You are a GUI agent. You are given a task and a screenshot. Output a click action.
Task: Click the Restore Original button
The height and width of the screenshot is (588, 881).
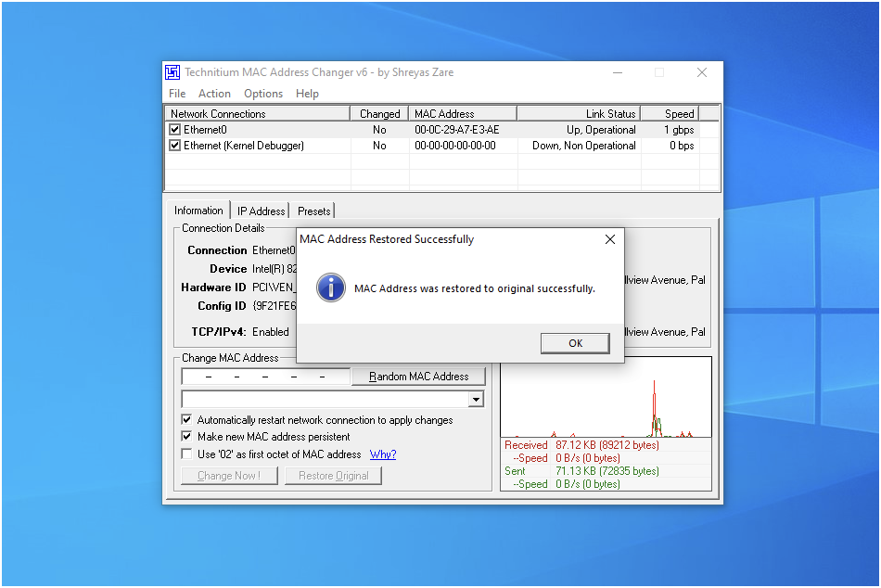[x=333, y=476]
